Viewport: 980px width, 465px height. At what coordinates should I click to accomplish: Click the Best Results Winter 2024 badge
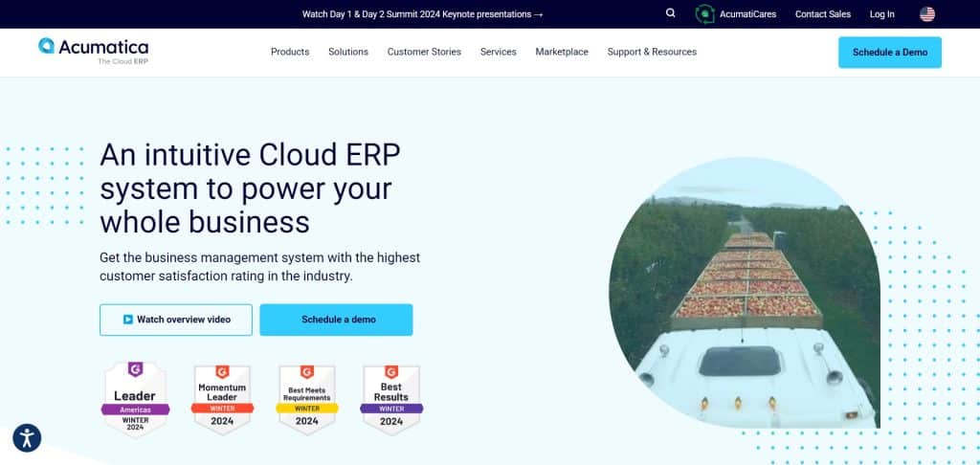tap(391, 399)
